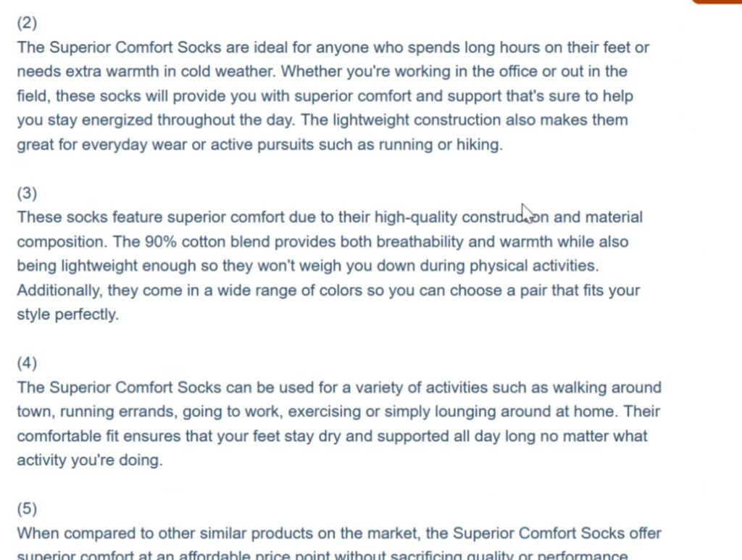Click the (2) section number label
Image resolution: width=742 pixels, height=560 pixels.
27,22
